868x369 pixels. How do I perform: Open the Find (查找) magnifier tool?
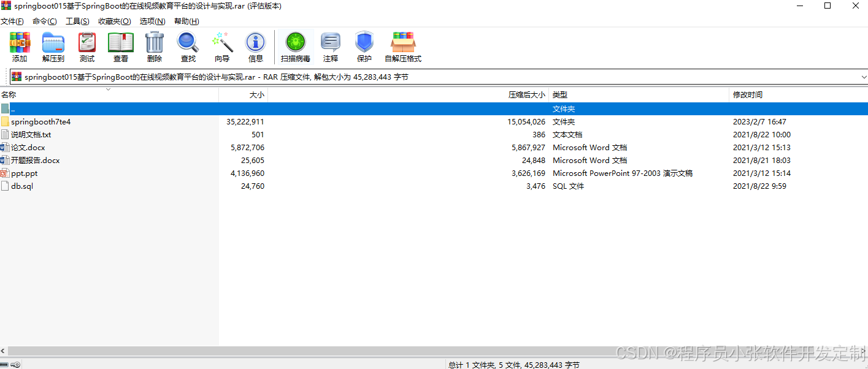tap(188, 47)
